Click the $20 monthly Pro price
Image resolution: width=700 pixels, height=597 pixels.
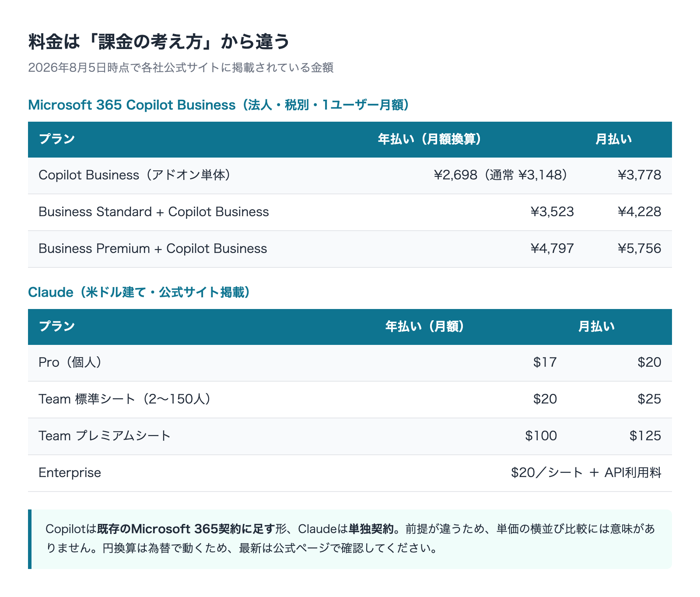pyautogui.click(x=649, y=362)
